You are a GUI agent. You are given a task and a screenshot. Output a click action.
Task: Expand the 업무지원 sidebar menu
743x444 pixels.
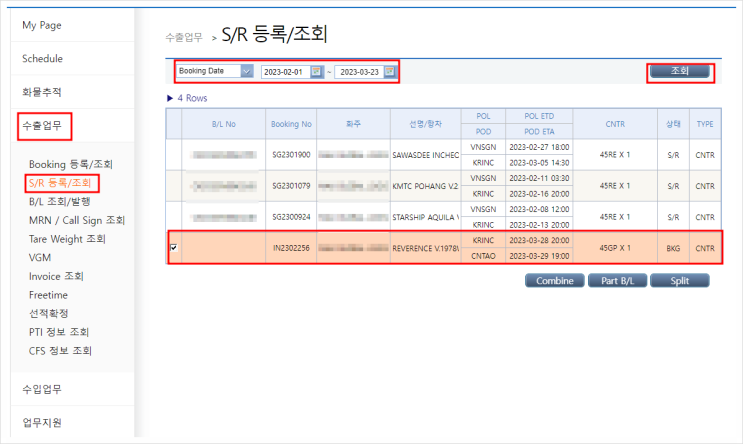click(x=42, y=422)
